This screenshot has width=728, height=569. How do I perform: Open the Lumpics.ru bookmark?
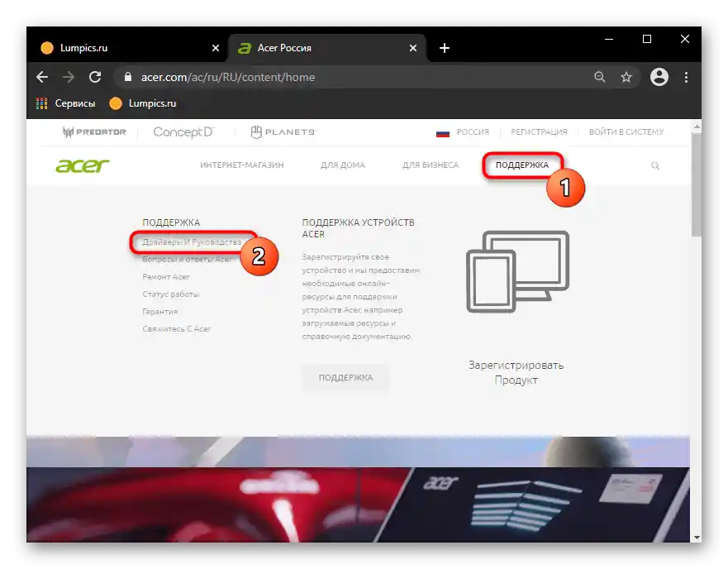[x=143, y=103]
